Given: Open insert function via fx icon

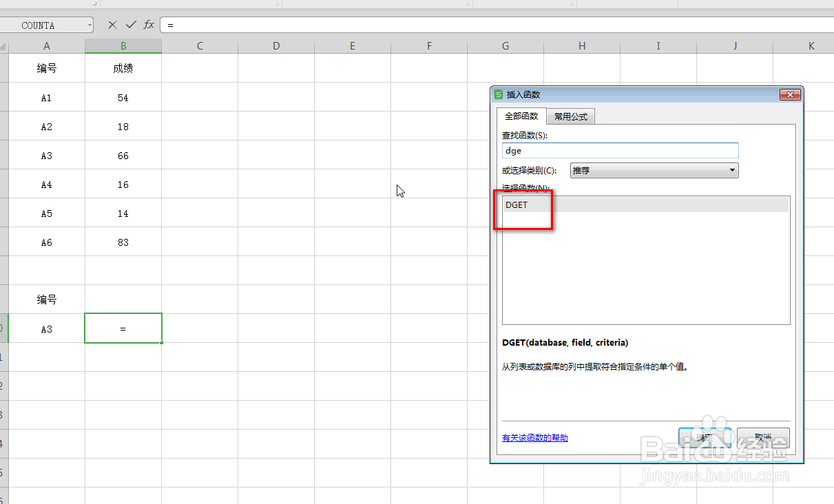Looking at the screenshot, I should [149, 25].
